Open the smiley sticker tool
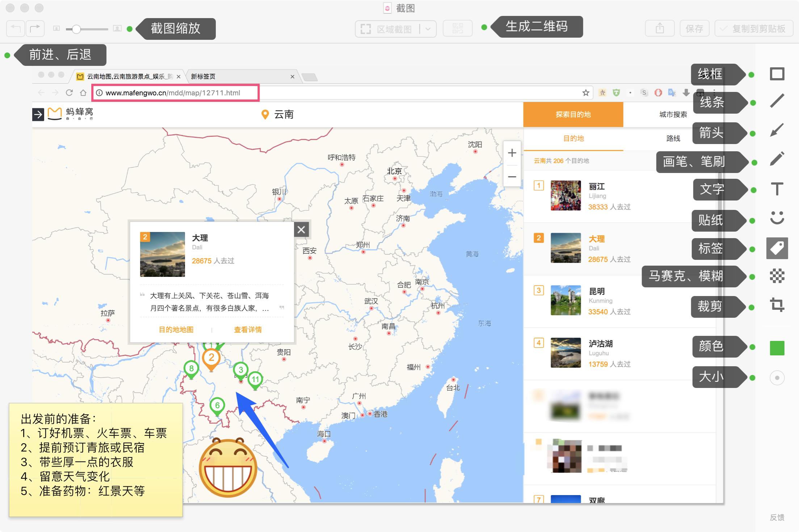The height and width of the screenshot is (532, 799). (x=777, y=218)
